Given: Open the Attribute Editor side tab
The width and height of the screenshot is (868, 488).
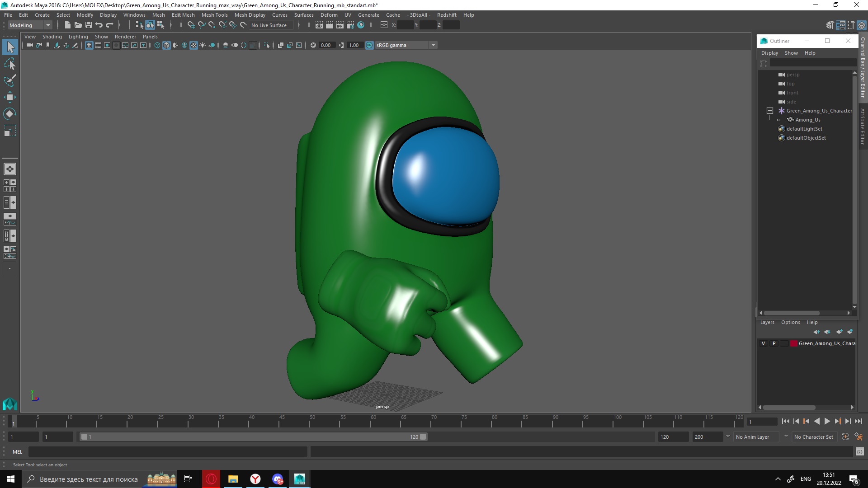Looking at the screenshot, I should [863, 126].
